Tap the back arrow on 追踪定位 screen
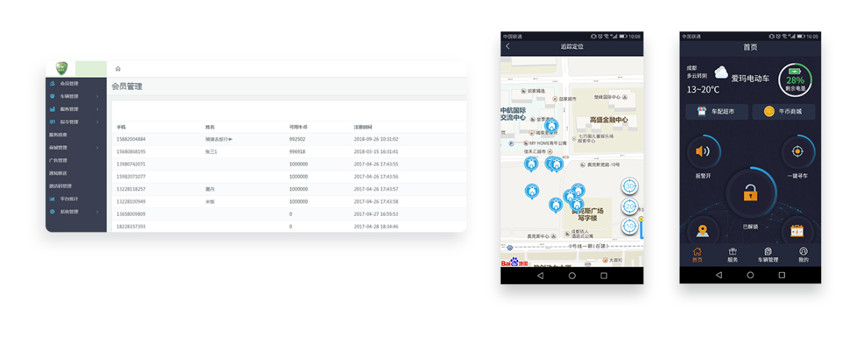This screenshot has height=357, width=868. 507,47
